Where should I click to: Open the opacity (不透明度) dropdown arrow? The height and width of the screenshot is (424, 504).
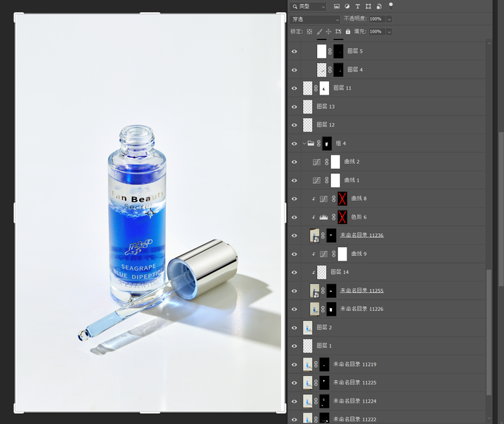tap(389, 19)
